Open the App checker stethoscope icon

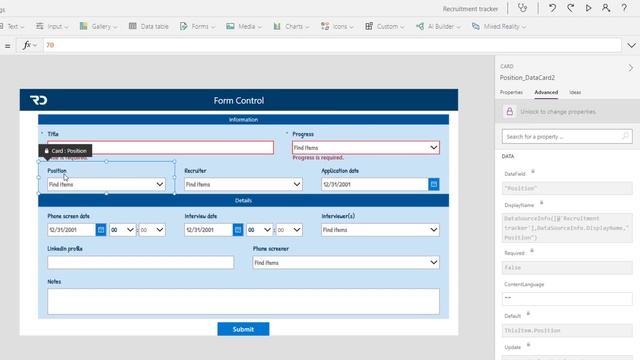coord(522,8)
